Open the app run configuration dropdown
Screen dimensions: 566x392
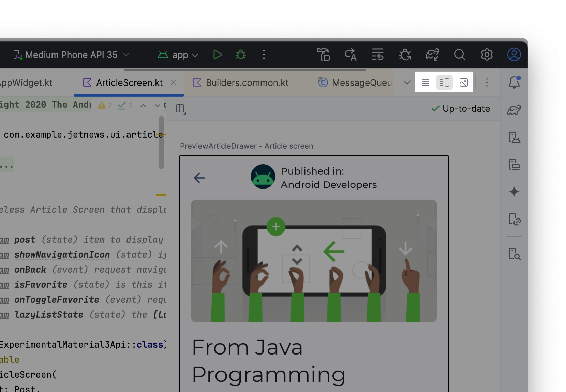click(178, 55)
